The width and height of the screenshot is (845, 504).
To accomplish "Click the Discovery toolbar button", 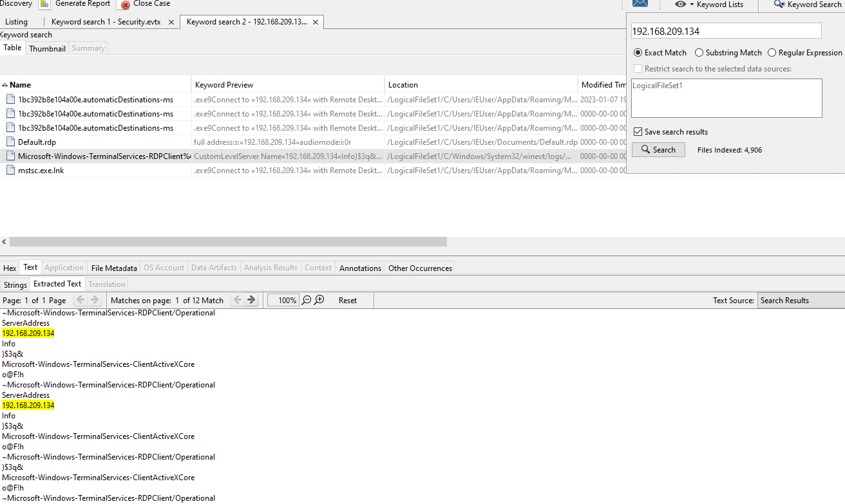I will 15,4.
